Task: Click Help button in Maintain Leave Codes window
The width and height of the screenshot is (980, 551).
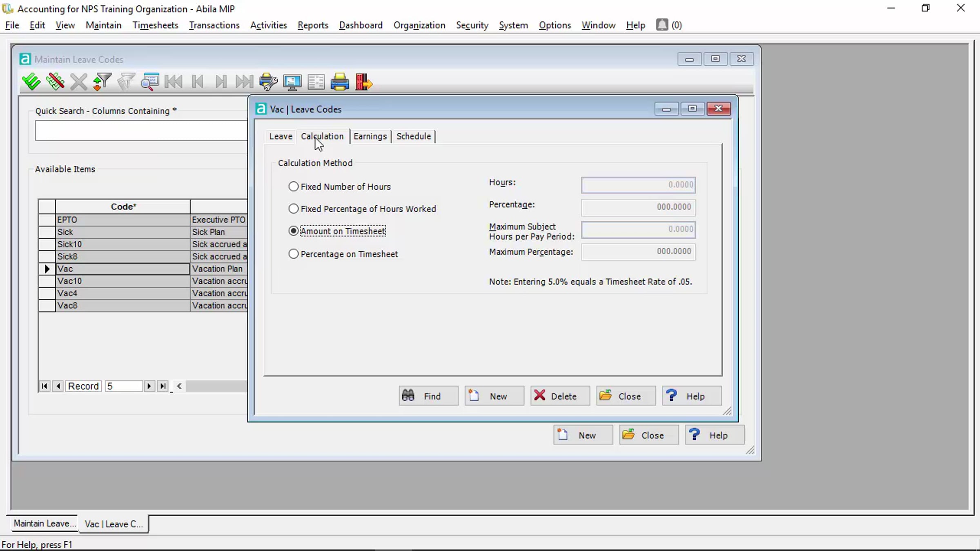Action: tap(715, 435)
